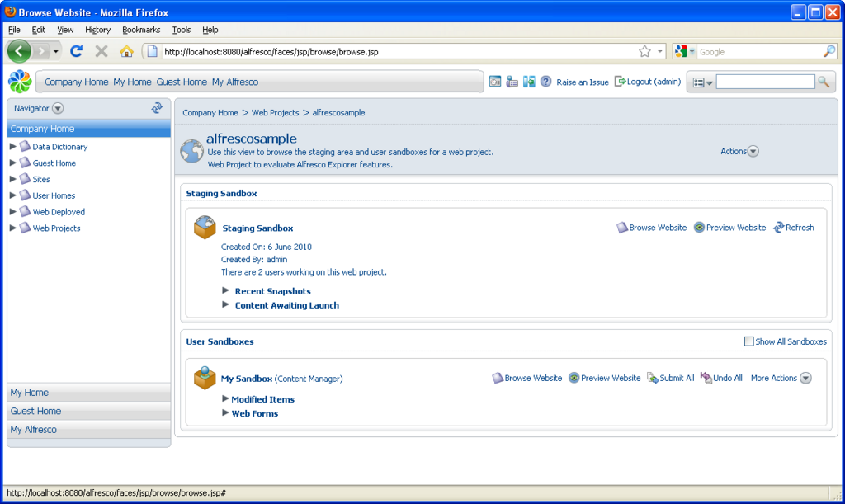Select My Alfresco bar in navigator sidebar
The width and height of the screenshot is (845, 504).
89,429
